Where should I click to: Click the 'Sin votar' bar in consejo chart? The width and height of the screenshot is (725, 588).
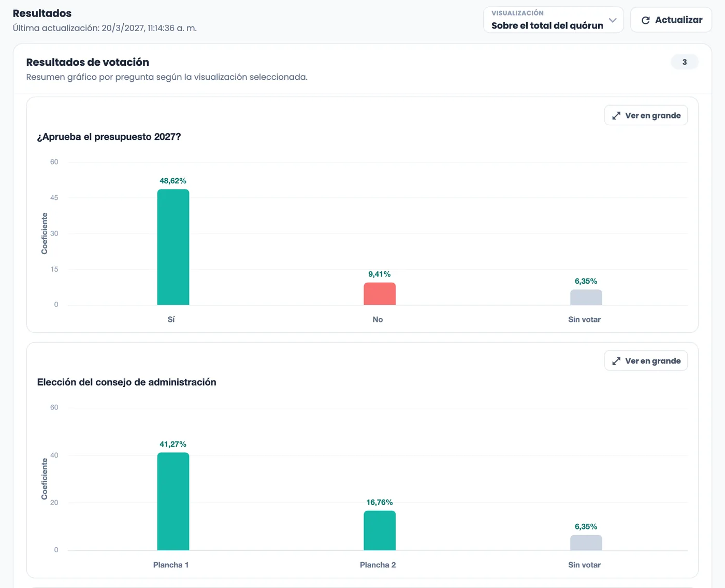[586, 542]
